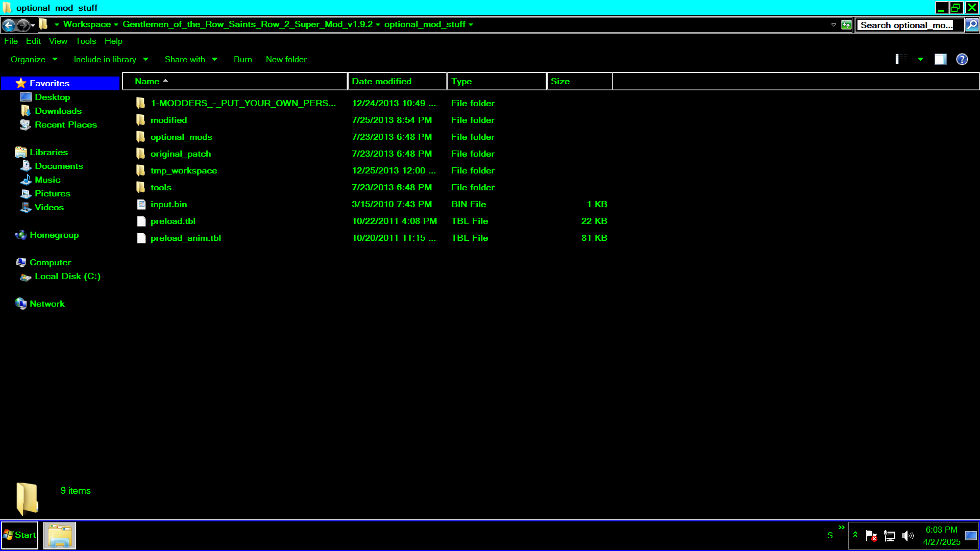This screenshot has width=980, height=551.
Task: Sort by the Size column header
Action: point(579,82)
